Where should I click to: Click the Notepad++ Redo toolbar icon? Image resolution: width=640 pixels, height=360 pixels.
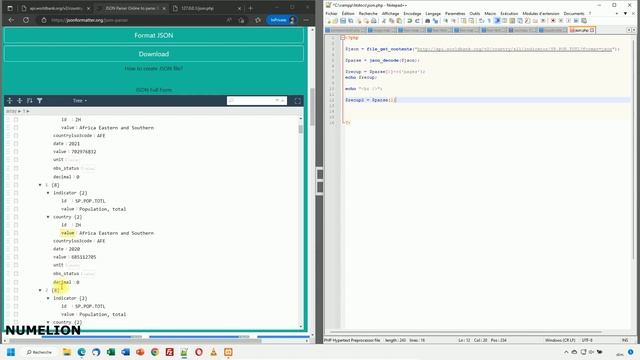(x=417, y=21)
